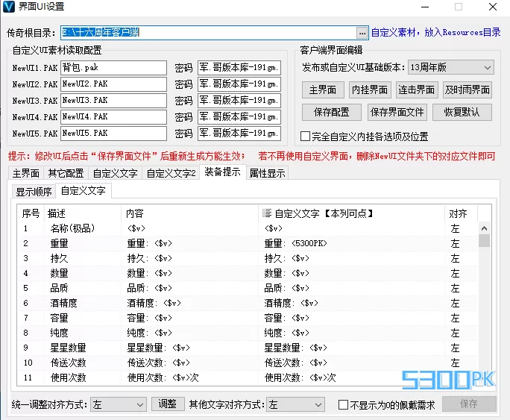Click the NewUI4.PAK filename field
Screen dimensions: 510x420
pyautogui.click(x=113, y=116)
